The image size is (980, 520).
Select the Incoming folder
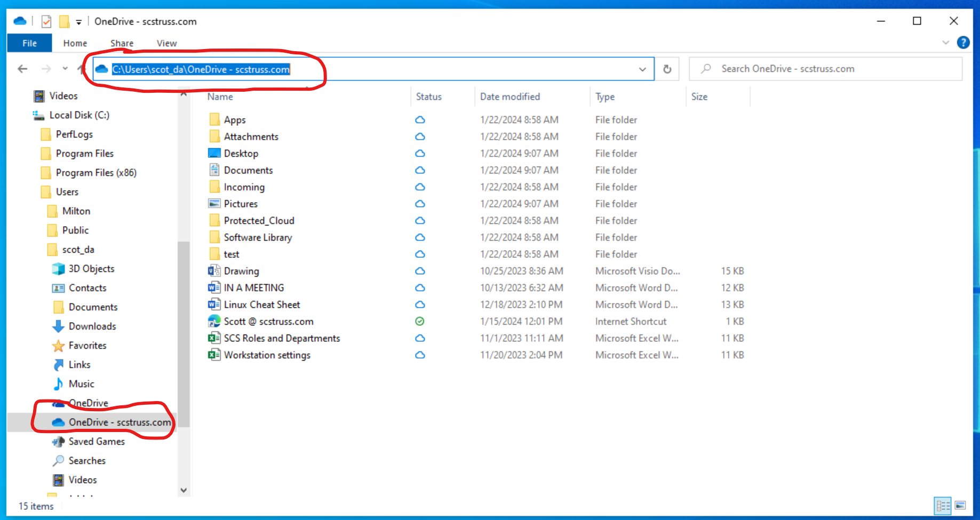click(244, 187)
